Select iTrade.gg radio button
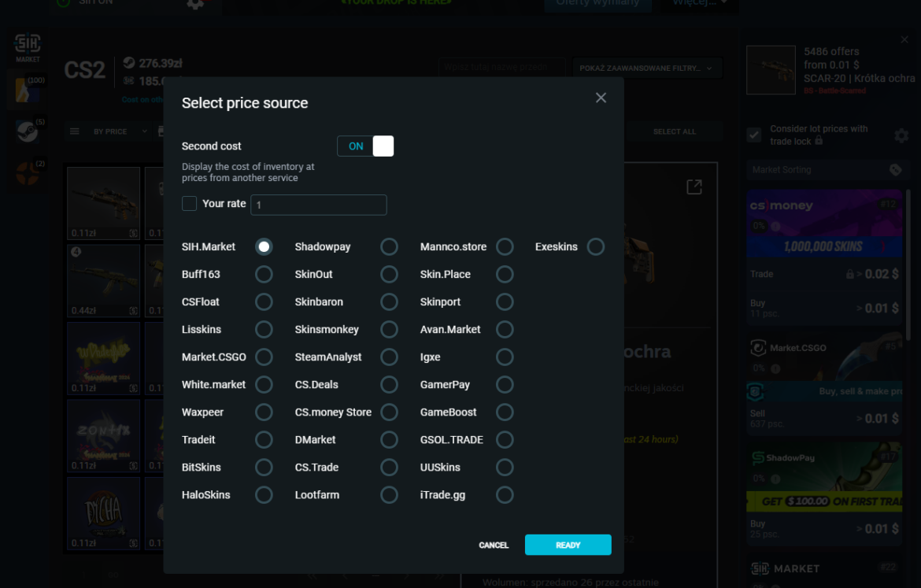The image size is (921, 588). (x=505, y=495)
